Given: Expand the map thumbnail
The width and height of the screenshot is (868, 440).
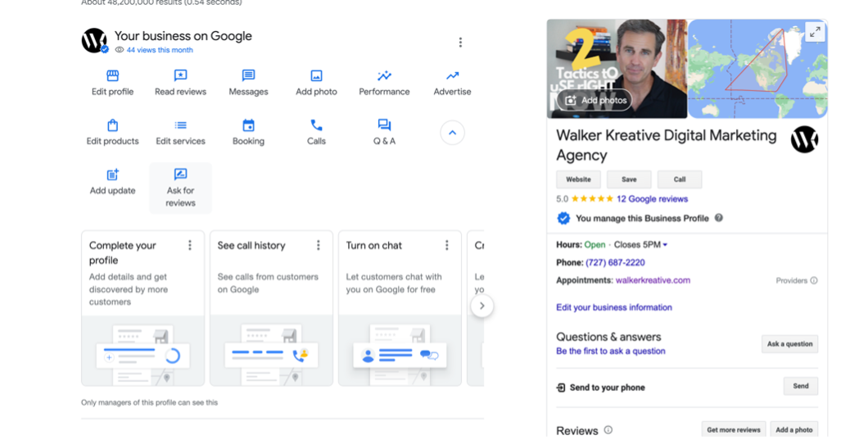Looking at the screenshot, I should pyautogui.click(x=815, y=32).
